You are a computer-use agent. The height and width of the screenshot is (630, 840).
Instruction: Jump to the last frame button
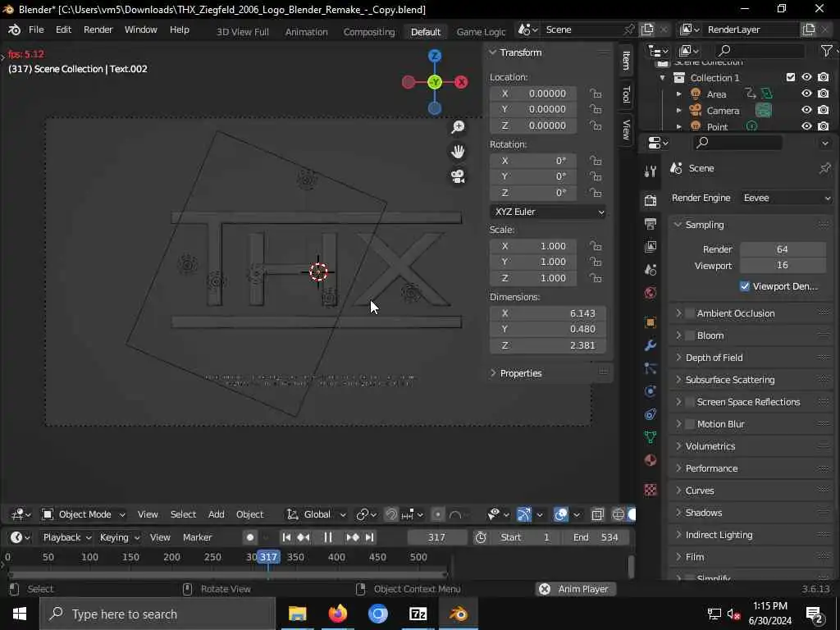point(370,537)
